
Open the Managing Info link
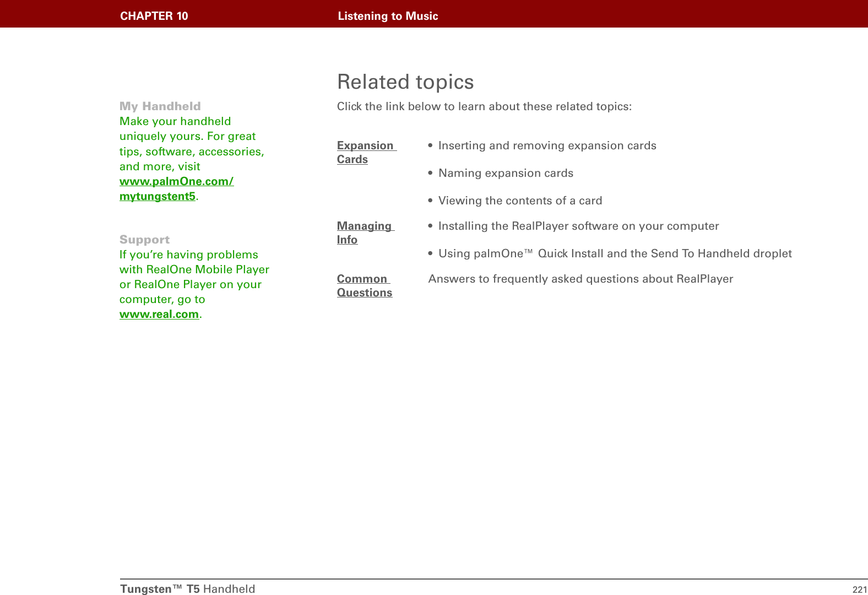[366, 232]
